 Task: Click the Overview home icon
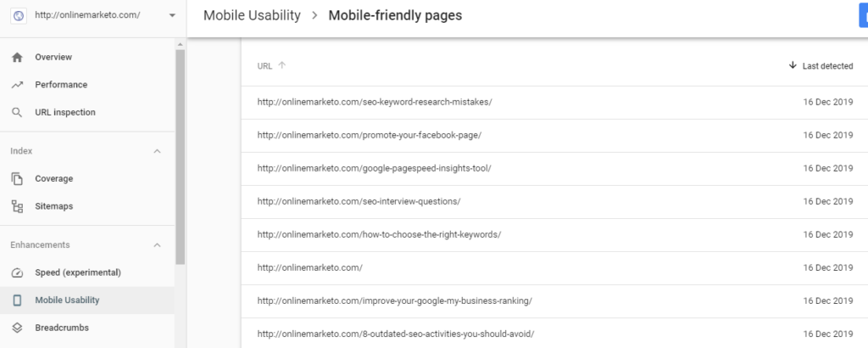(17, 57)
